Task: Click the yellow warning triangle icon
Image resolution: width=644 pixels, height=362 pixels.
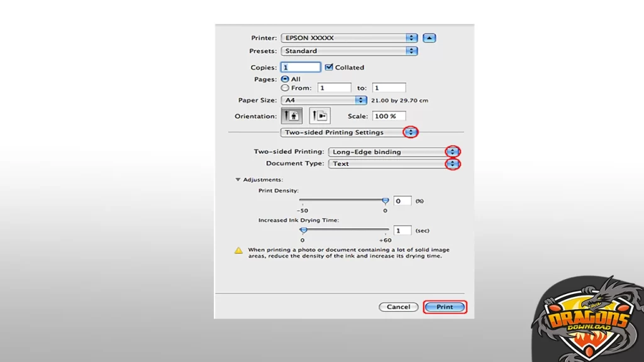Action: tap(239, 250)
